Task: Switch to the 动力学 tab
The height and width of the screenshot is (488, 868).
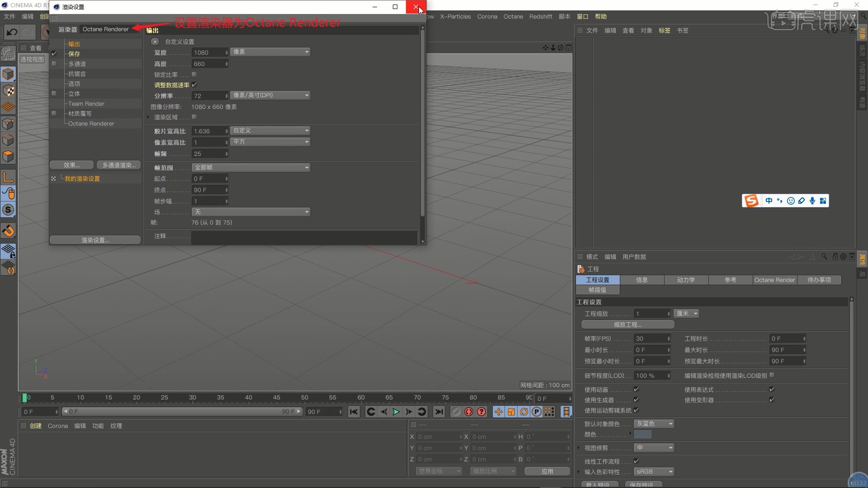Action: pyautogui.click(x=686, y=280)
